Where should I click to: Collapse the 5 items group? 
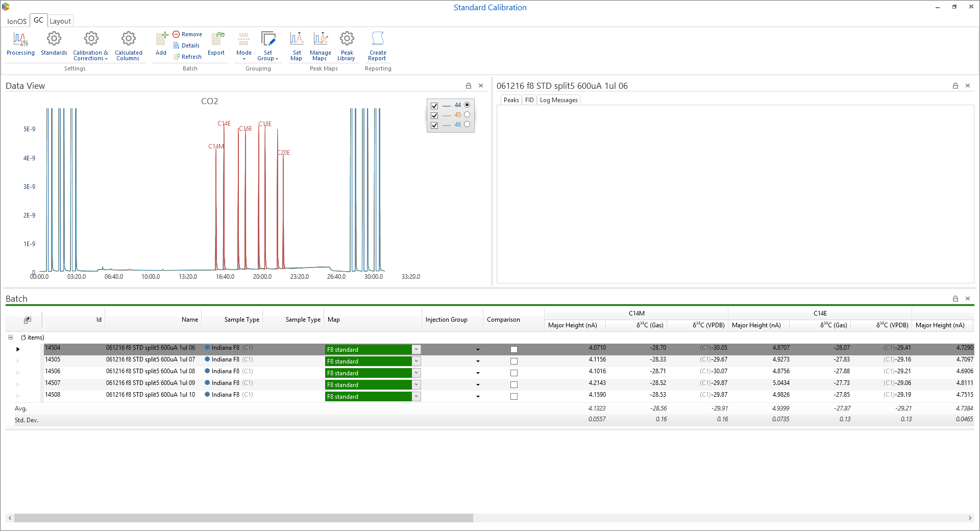click(10, 337)
